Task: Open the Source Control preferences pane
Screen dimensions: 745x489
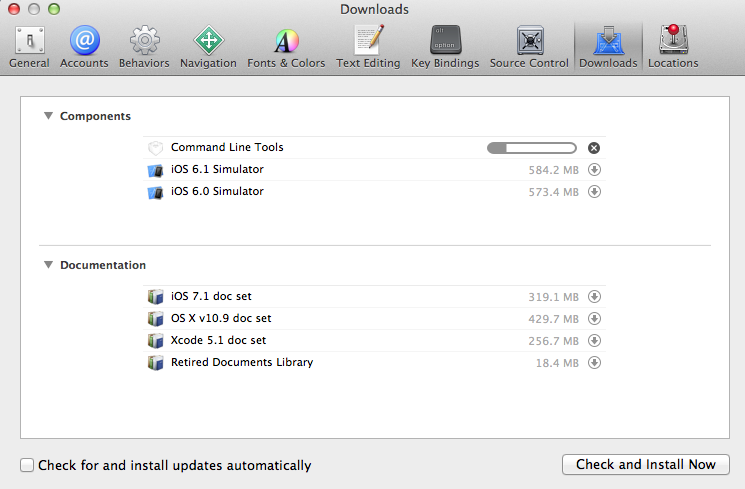Action: pos(529,47)
